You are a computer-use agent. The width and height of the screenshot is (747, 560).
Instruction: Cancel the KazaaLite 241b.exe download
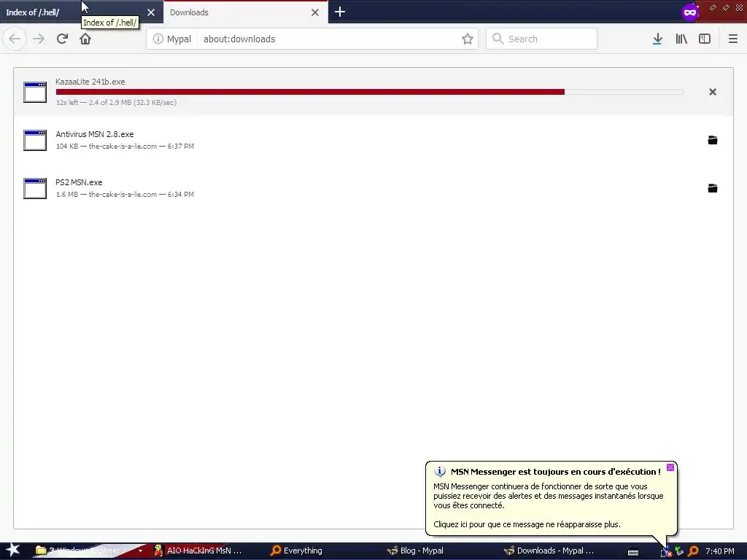tap(713, 92)
